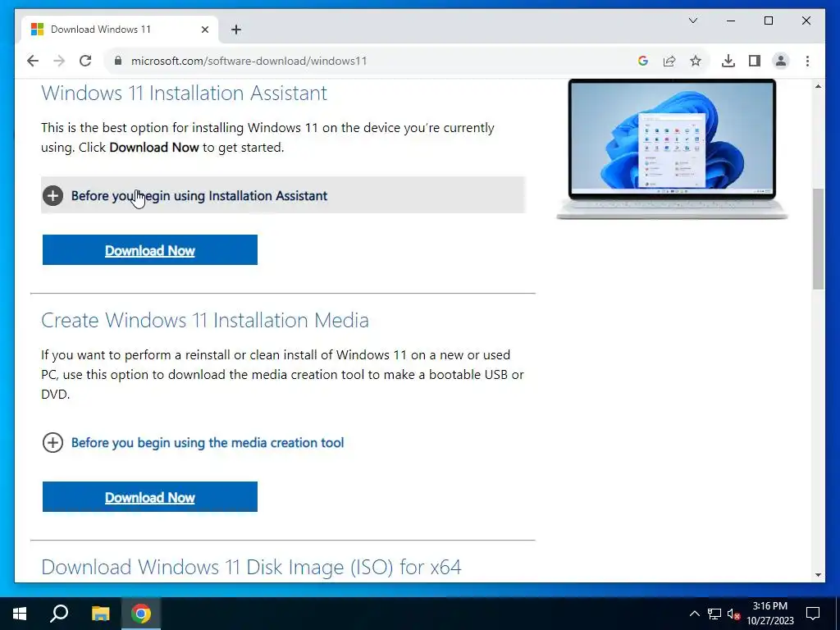Click the Create Windows 11 Installation Media heading
The height and width of the screenshot is (630, 840).
205,321
